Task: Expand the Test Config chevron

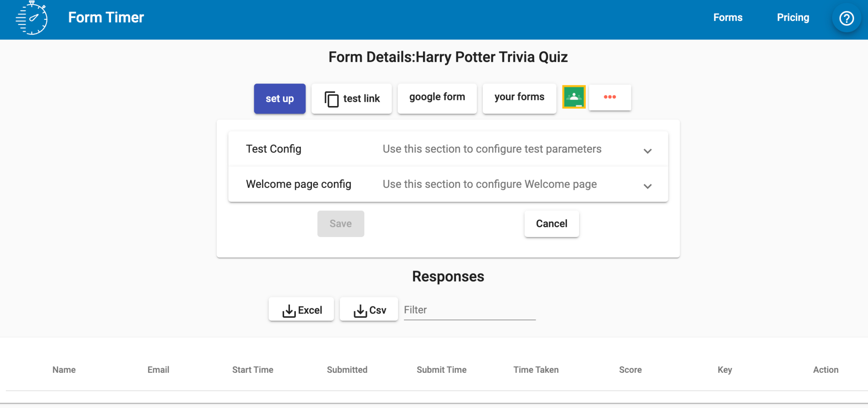Action: point(647,151)
